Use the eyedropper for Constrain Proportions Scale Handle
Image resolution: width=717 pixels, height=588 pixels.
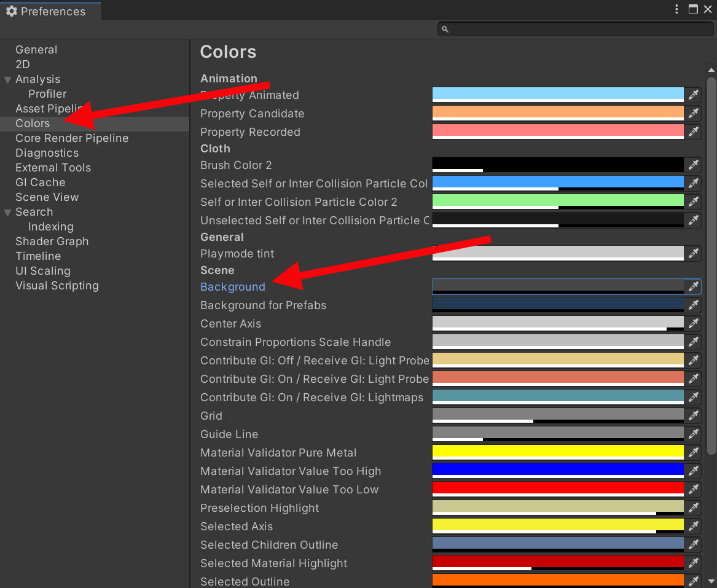click(x=693, y=342)
